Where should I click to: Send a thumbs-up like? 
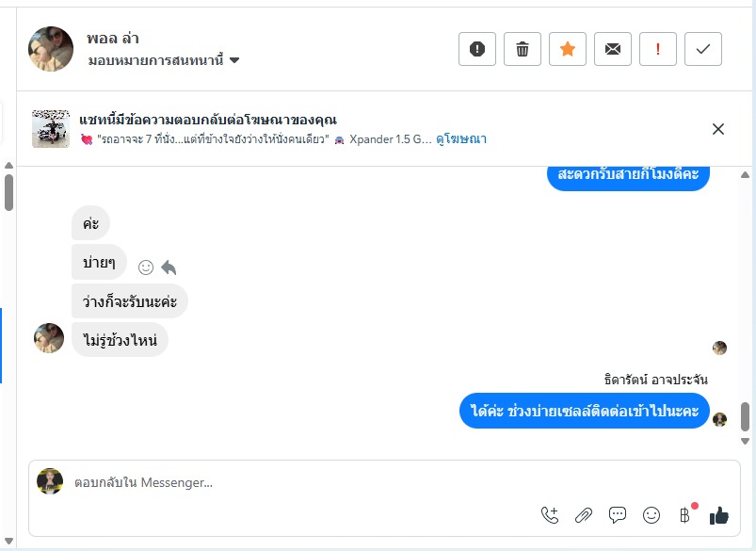[719, 515]
